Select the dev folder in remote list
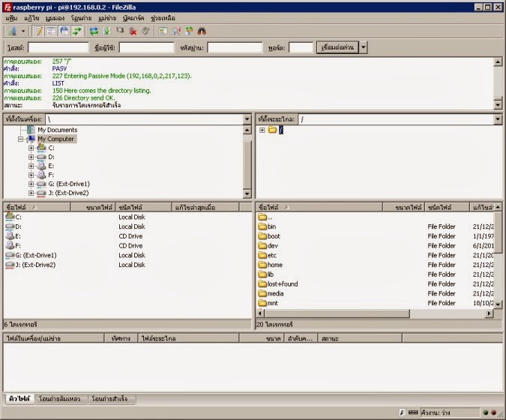Viewport: 506px width, 420px height. point(273,246)
